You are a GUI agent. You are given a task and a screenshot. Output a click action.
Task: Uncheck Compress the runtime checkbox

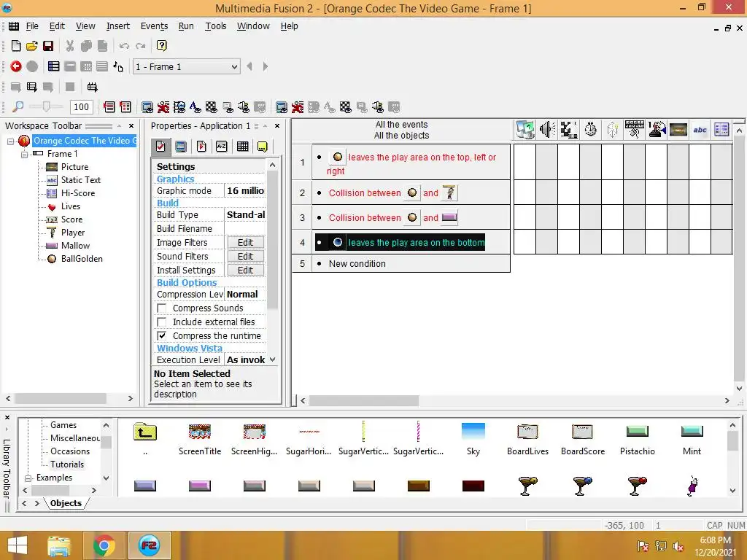(162, 336)
